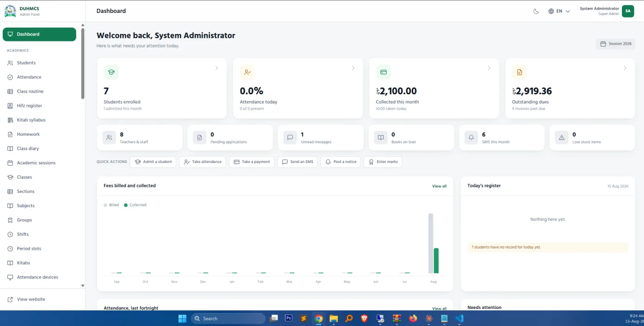Screen dimensions: 644x326
Task: Open Class diary sidebar entry
Action: pos(39,148)
